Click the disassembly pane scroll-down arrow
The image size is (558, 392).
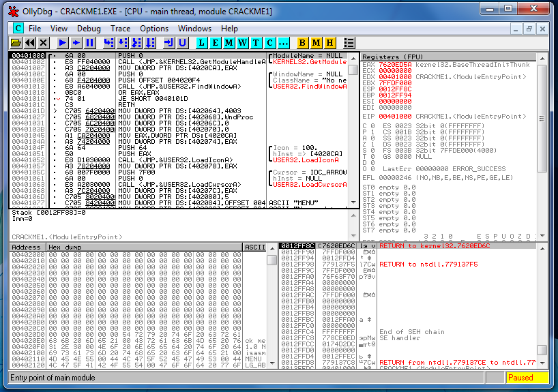tap(353, 202)
